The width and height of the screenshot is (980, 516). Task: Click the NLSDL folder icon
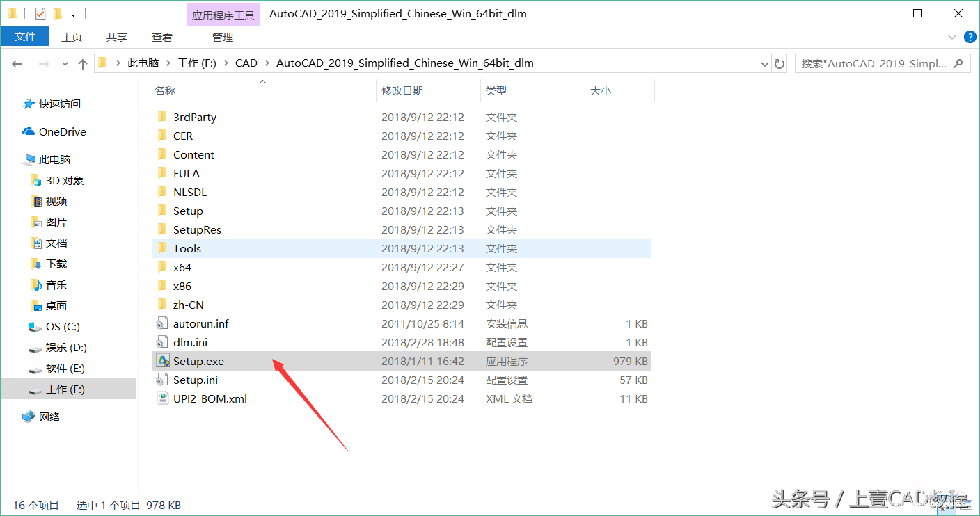click(162, 192)
